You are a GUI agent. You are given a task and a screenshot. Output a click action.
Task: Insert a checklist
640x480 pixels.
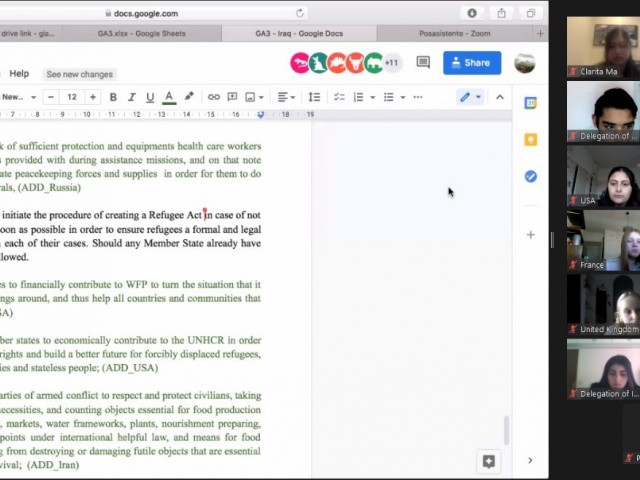click(339, 97)
